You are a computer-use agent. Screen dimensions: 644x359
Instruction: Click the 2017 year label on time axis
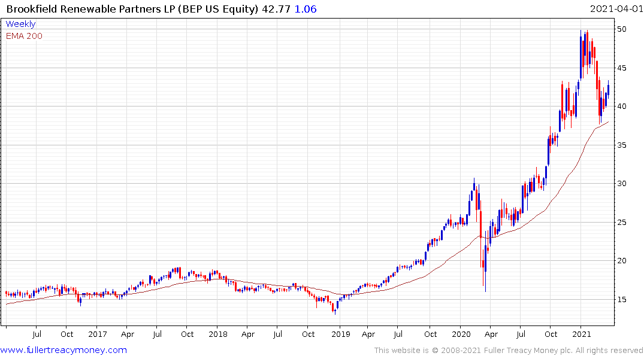tap(97, 334)
